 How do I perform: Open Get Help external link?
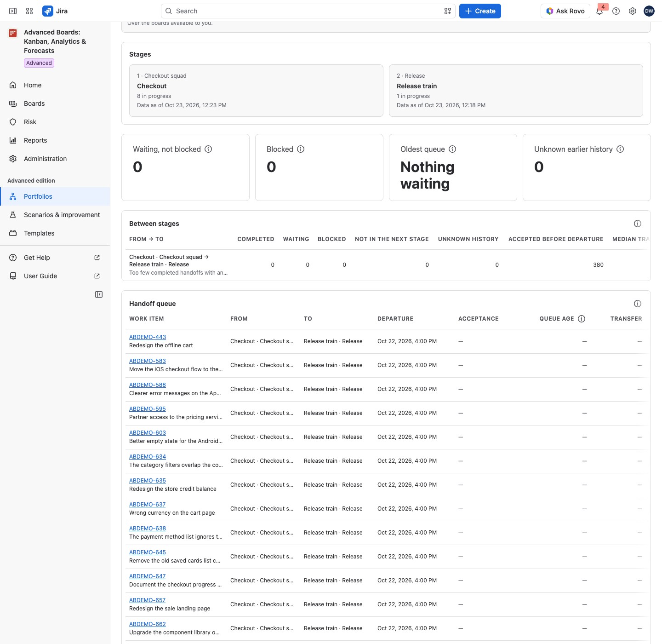(55, 258)
